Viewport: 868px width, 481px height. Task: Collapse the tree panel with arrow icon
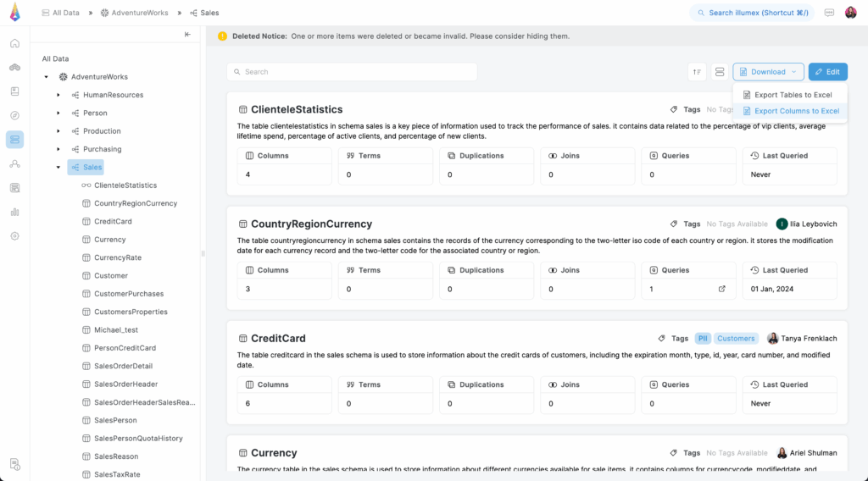point(188,35)
